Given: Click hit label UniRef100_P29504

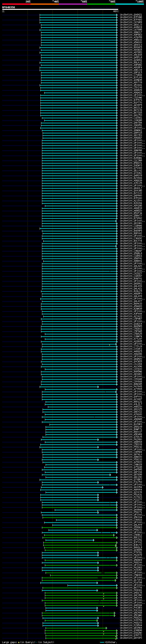Looking at the screenshot, I should tap(131, 625).
